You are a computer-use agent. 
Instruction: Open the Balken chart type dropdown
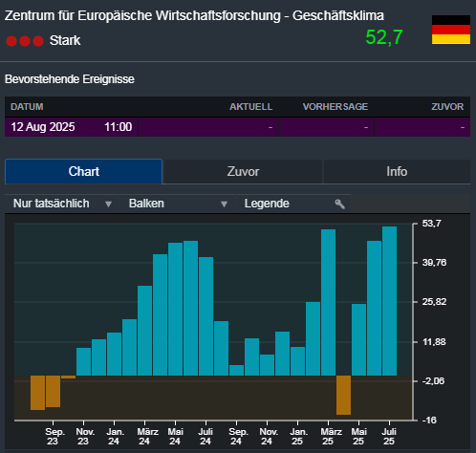point(178,204)
